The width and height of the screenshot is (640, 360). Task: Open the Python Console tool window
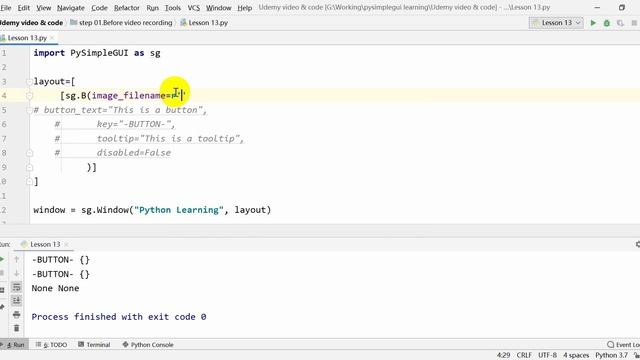click(148, 345)
